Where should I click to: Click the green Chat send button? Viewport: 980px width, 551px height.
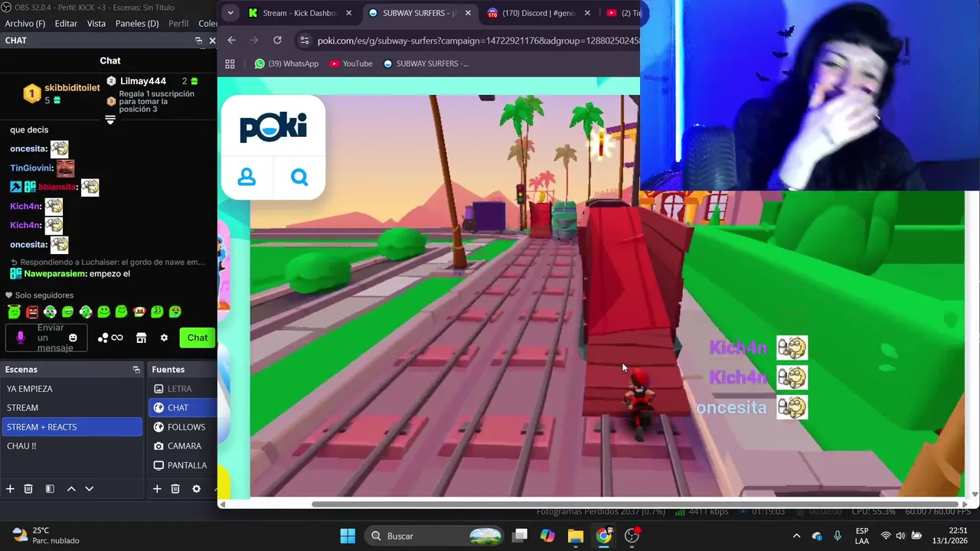(x=198, y=337)
